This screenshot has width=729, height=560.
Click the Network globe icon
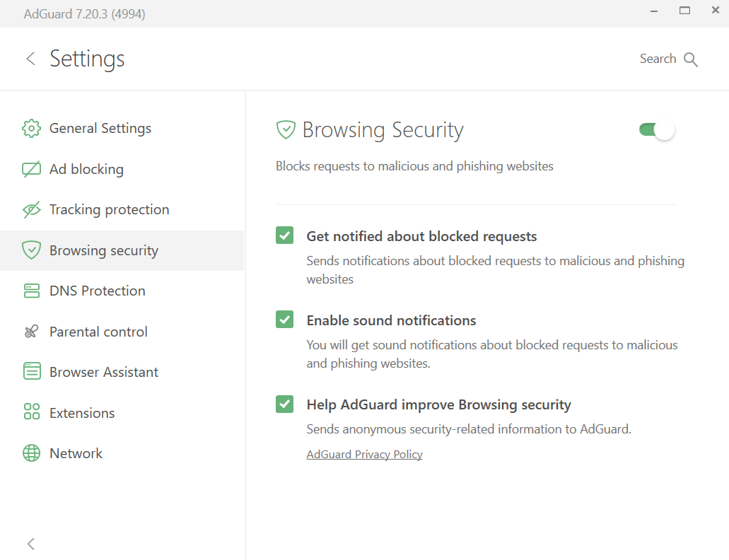click(x=31, y=453)
